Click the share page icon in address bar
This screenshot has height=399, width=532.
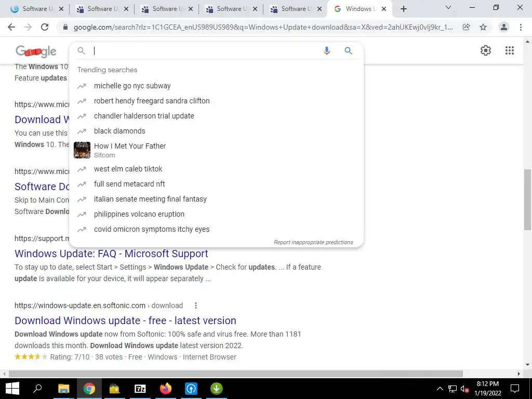point(466,27)
